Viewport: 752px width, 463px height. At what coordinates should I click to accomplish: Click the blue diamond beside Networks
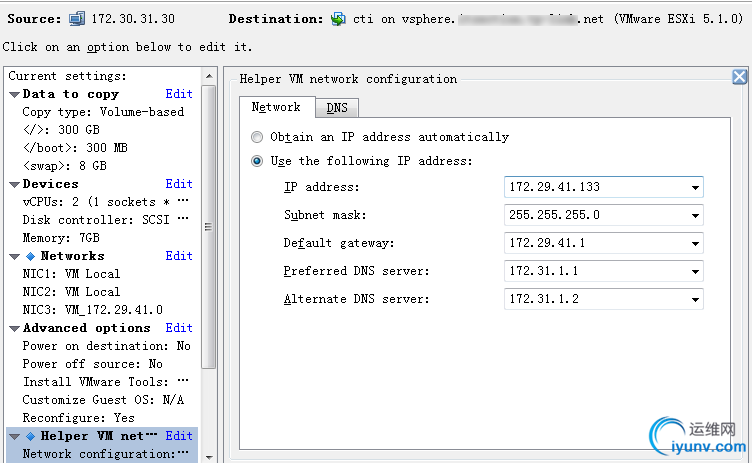pyautogui.click(x=30, y=256)
